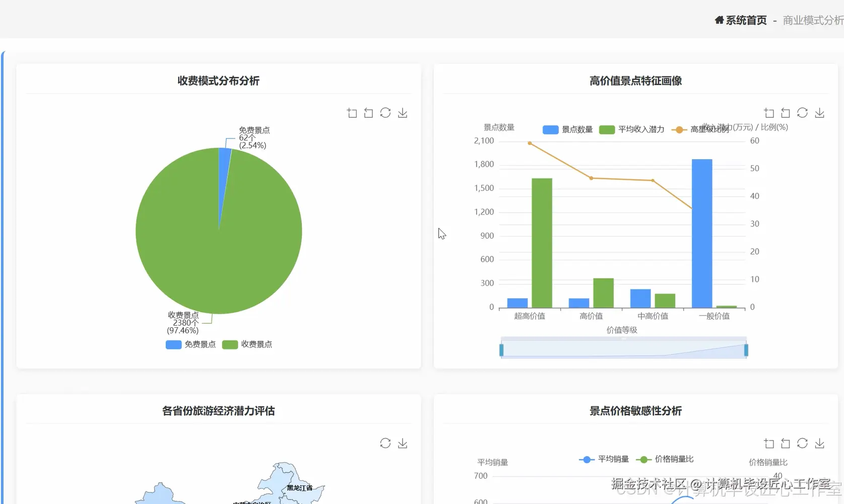Open the 系统首页 breadcrumb link
The width and height of the screenshot is (844, 504).
746,20
